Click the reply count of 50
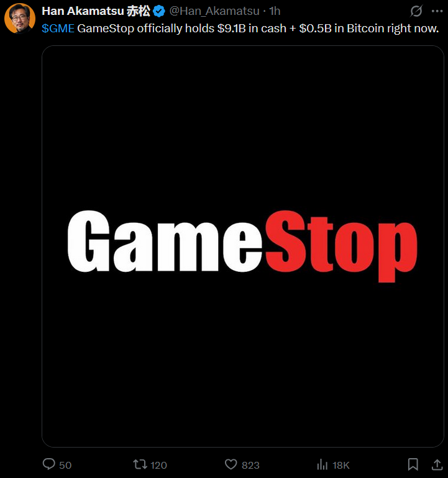The height and width of the screenshot is (478, 448). point(65,465)
